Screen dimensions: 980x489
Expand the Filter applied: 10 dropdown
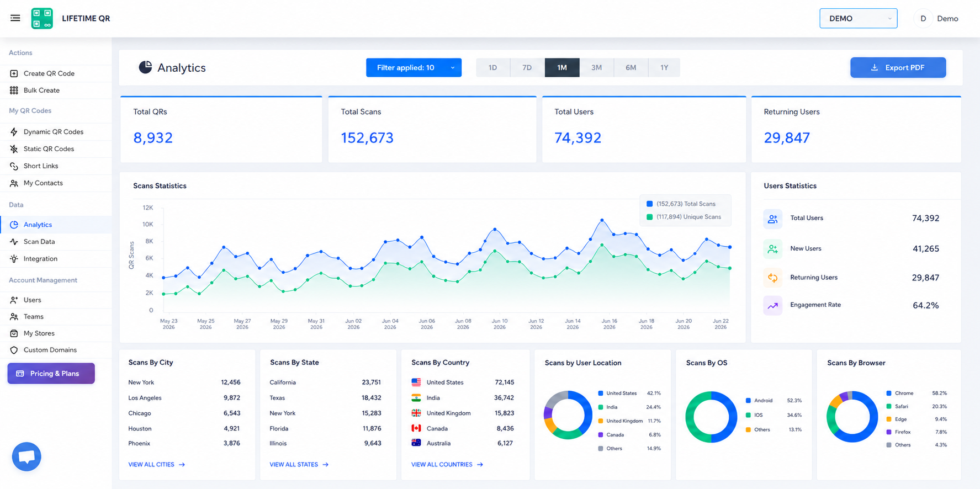[x=414, y=67]
